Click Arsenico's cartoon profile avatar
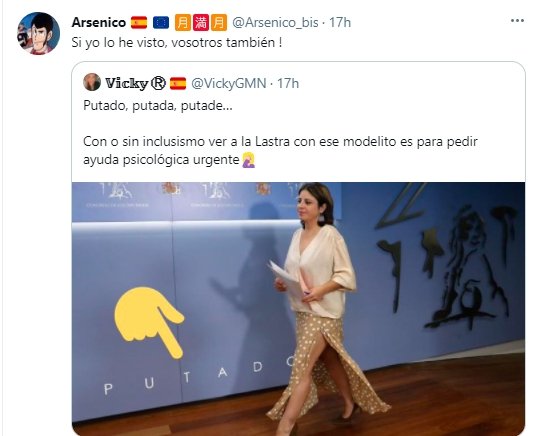 (39, 33)
